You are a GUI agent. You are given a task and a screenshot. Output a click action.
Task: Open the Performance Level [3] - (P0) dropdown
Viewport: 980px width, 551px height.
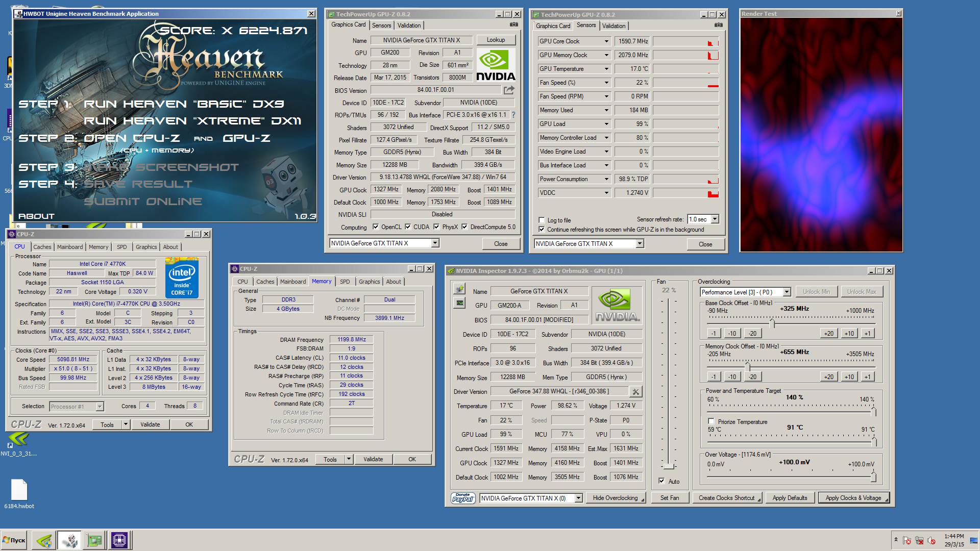pyautogui.click(x=787, y=292)
